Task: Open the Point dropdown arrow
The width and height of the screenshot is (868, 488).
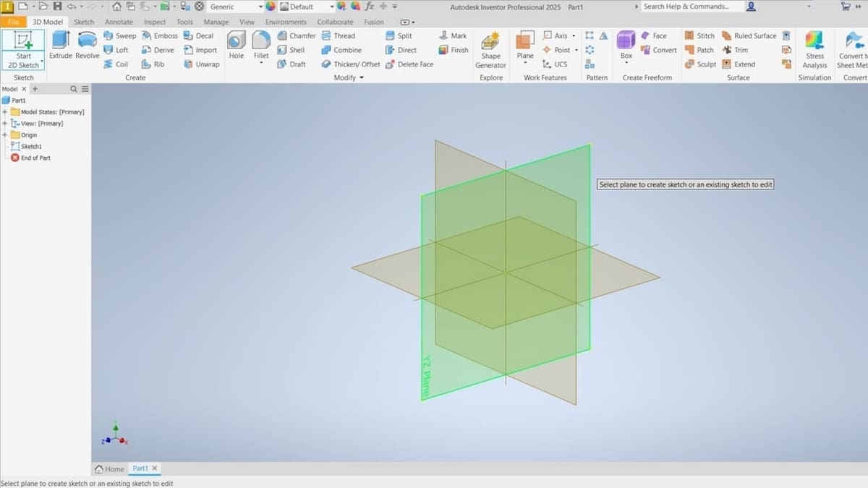Action: point(576,50)
